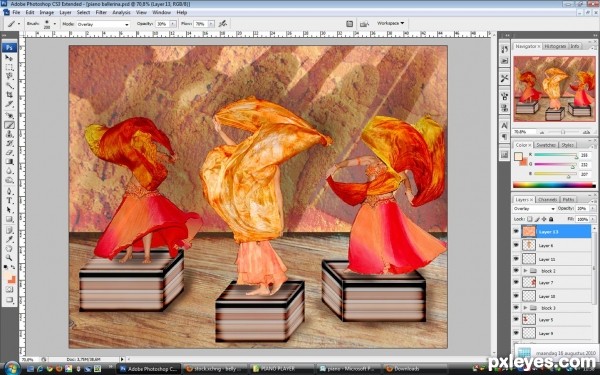This screenshot has height=375, width=600.
Task: Select the Notes tool
Action: pyautogui.click(x=9, y=230)
